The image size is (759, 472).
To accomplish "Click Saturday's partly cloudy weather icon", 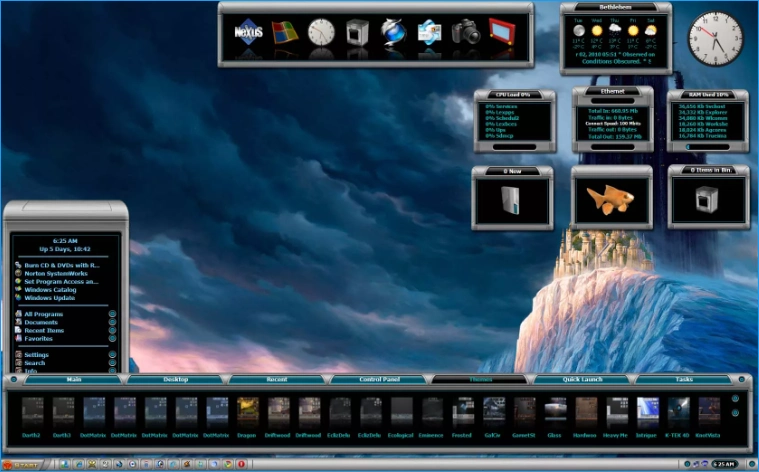I will (x=651, y=30).
